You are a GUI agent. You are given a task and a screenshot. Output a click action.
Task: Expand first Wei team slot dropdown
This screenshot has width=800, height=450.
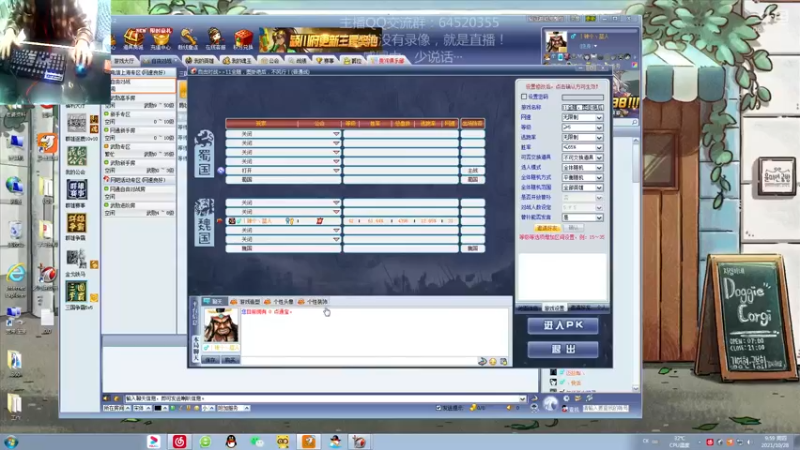(336, 203)
